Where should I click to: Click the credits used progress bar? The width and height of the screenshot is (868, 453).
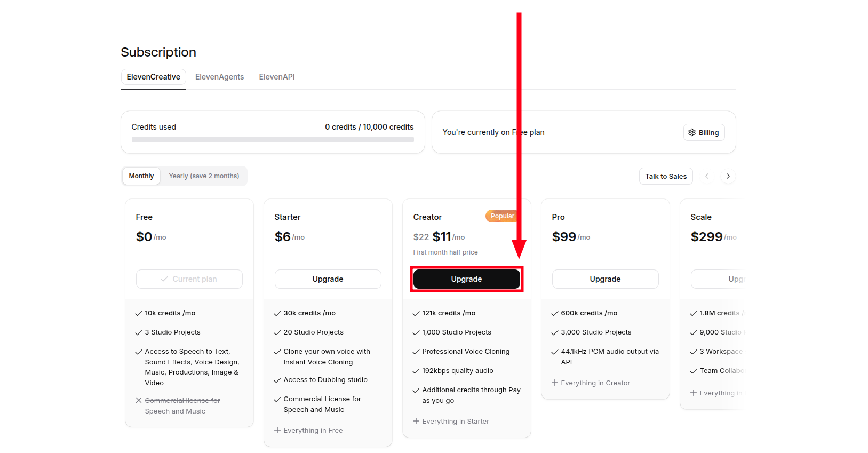click(x=273, y=140)
